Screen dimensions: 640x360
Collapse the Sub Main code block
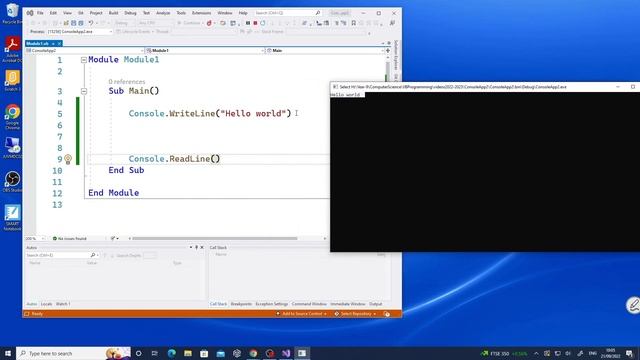(84, 91)
